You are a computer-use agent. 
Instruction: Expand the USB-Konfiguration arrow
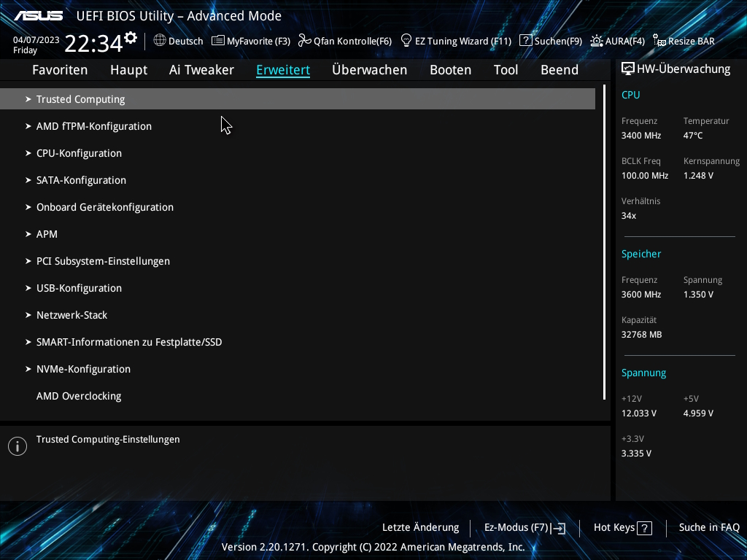28,288
